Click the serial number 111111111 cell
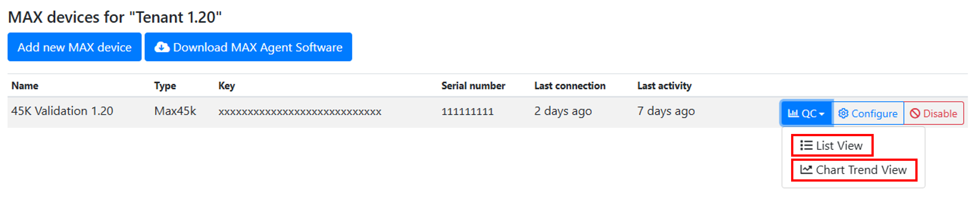This screenshot has height=211, width=980. [467, 111]
